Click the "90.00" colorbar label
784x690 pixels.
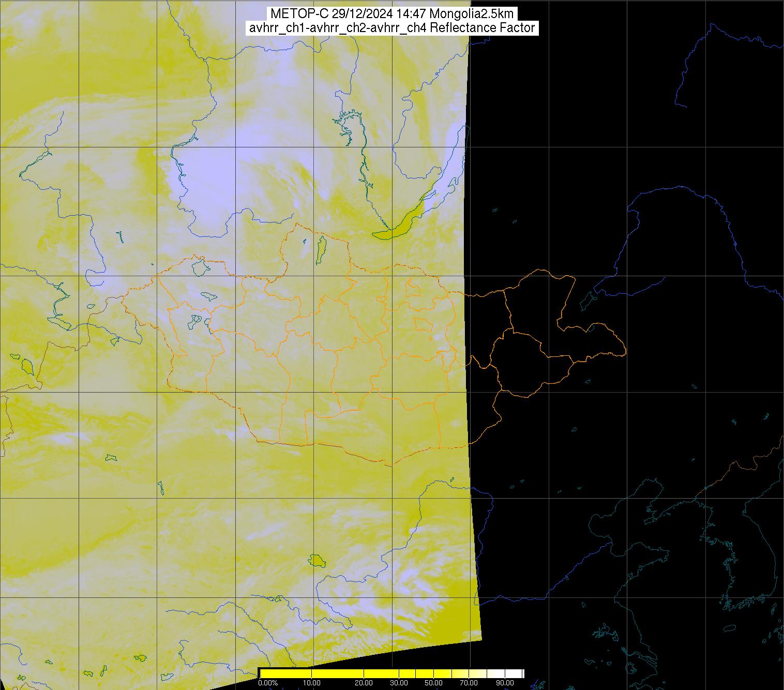pos(505,683)
